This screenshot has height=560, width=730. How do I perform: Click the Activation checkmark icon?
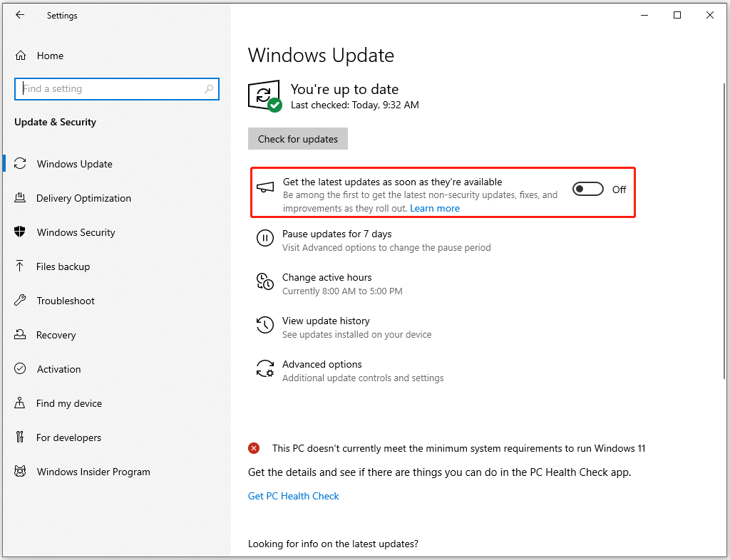pos(20,369)
